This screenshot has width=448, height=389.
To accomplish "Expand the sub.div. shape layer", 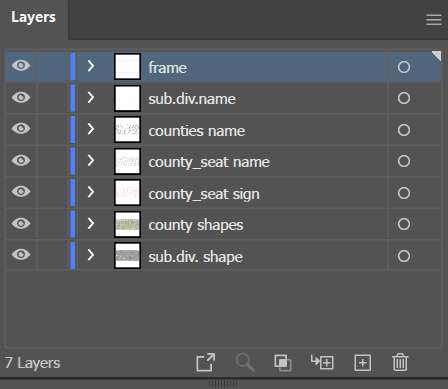I will (x=91, y=255).
